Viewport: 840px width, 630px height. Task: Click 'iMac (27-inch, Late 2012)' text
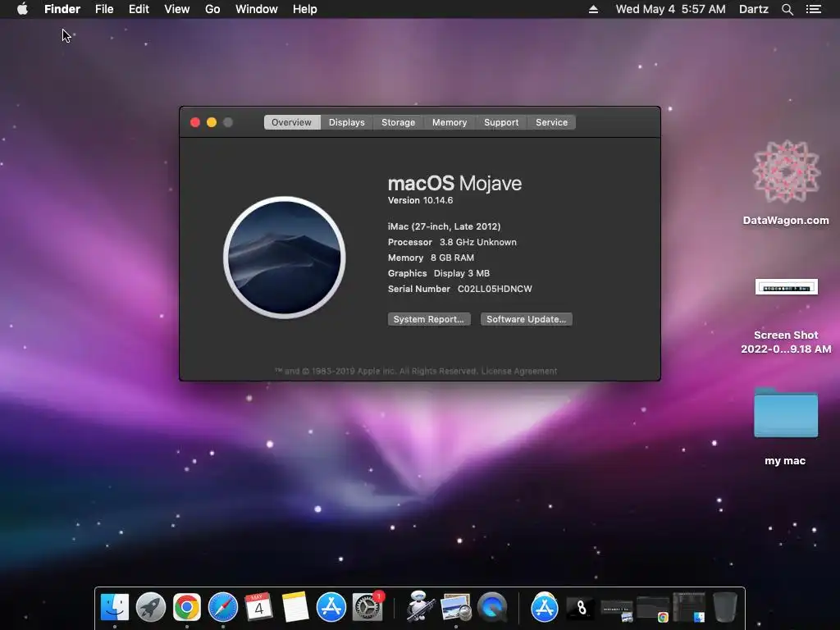(444, 226)
